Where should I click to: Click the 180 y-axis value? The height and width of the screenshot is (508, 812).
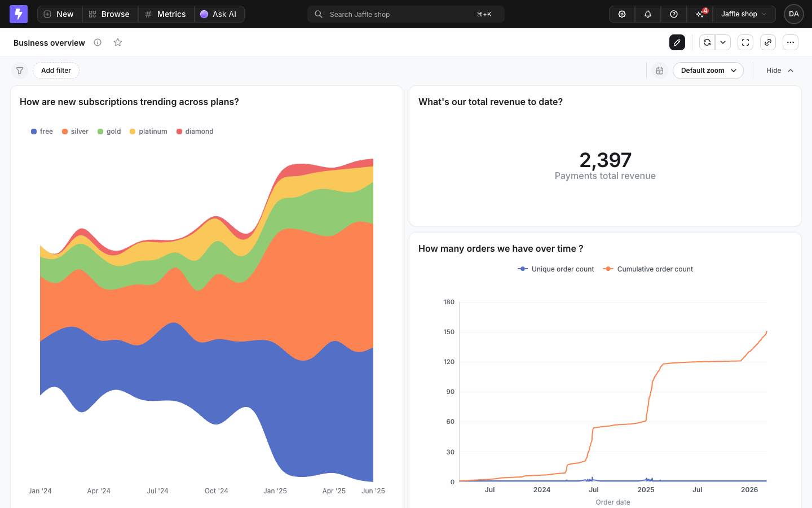click(449, 302)
